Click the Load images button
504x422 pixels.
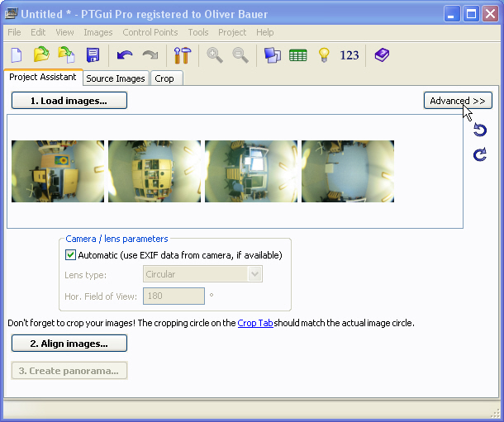pos(69,101)
